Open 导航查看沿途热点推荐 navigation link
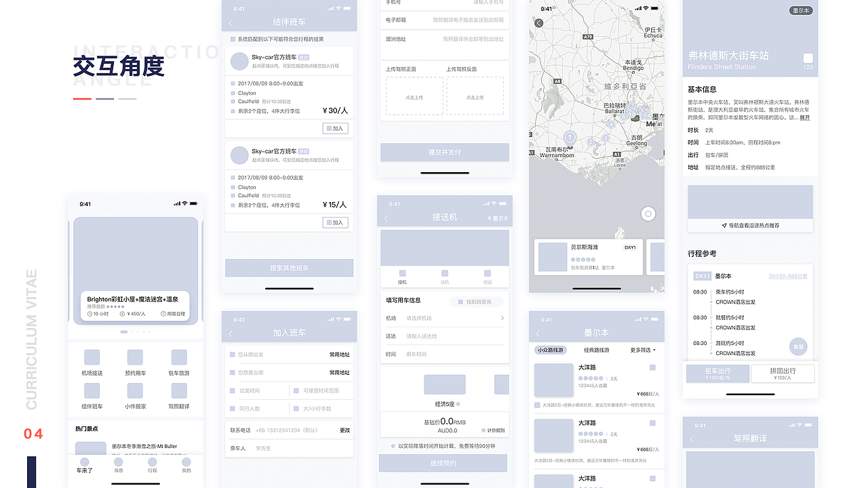 (750, 225)
